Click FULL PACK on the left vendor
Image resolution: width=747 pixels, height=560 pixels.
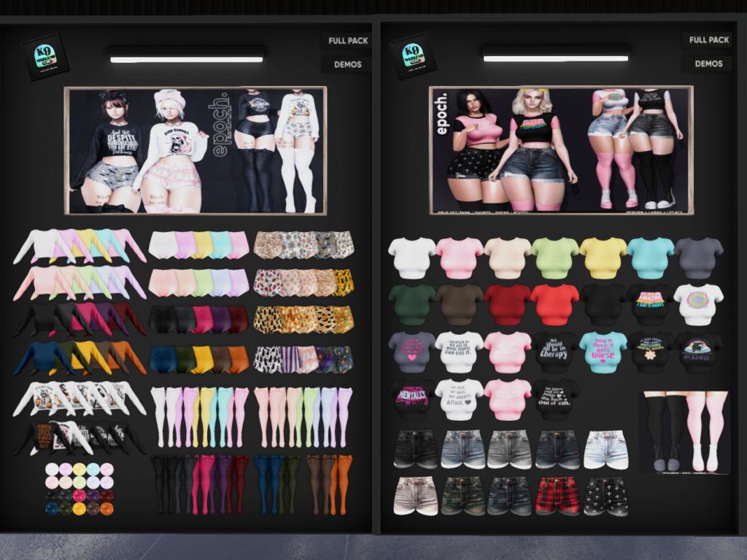tap(348, 41)
